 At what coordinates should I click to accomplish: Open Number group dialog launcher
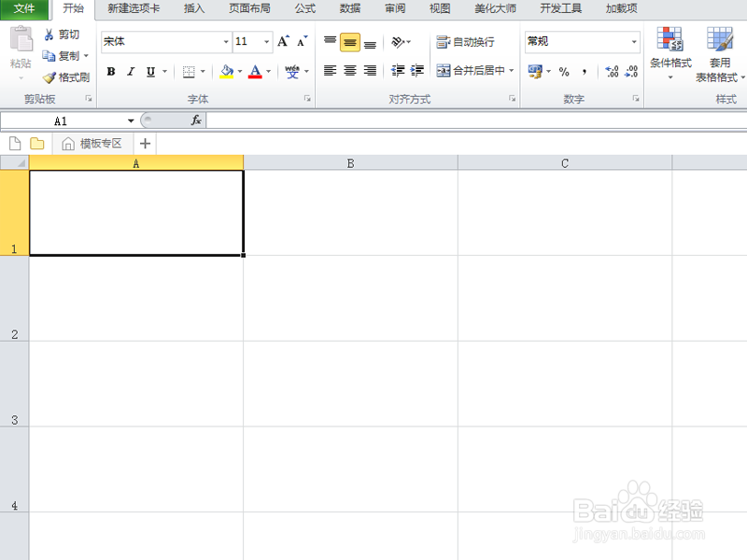pos(636,99)
